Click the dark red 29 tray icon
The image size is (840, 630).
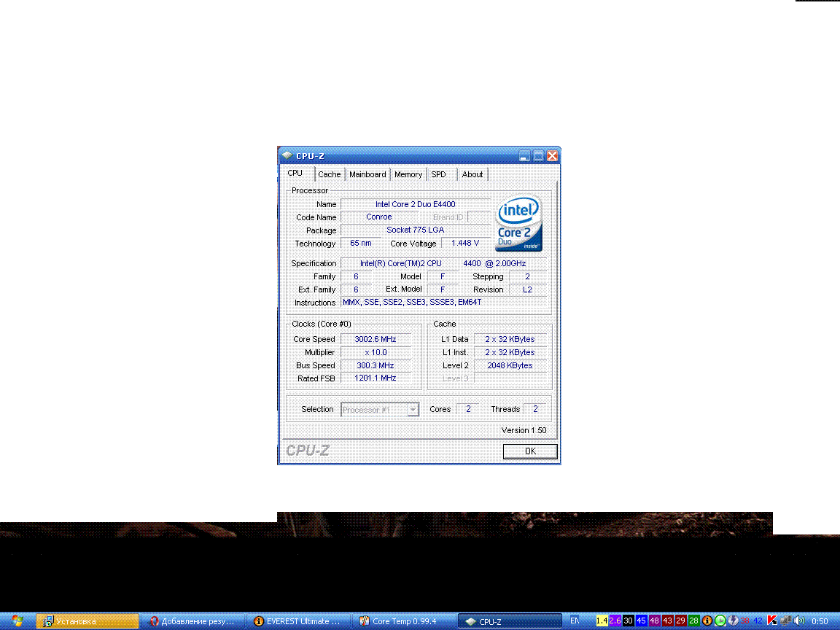(681, 621)
